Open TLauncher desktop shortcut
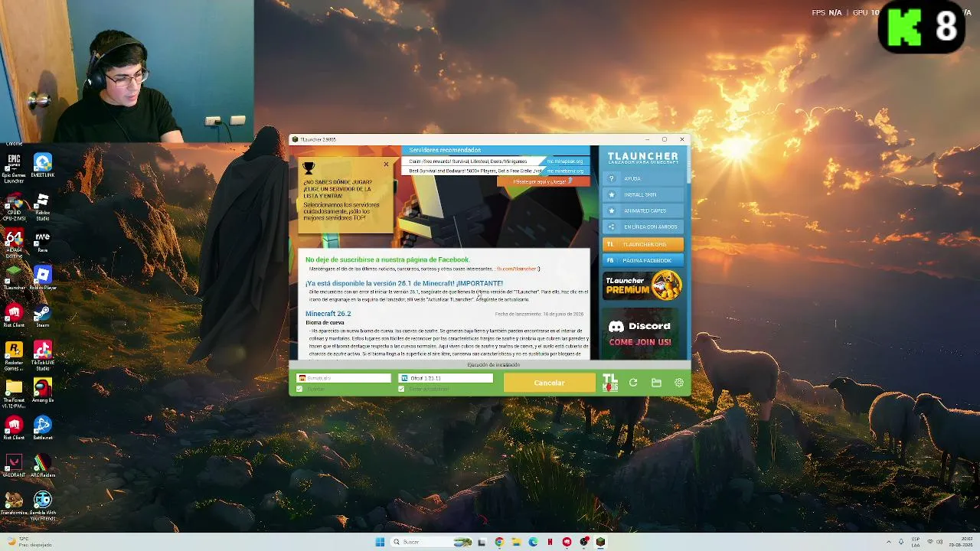 coord(14,278)
